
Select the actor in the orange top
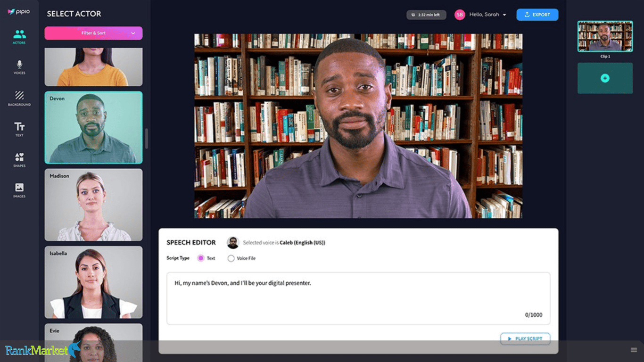93,66
